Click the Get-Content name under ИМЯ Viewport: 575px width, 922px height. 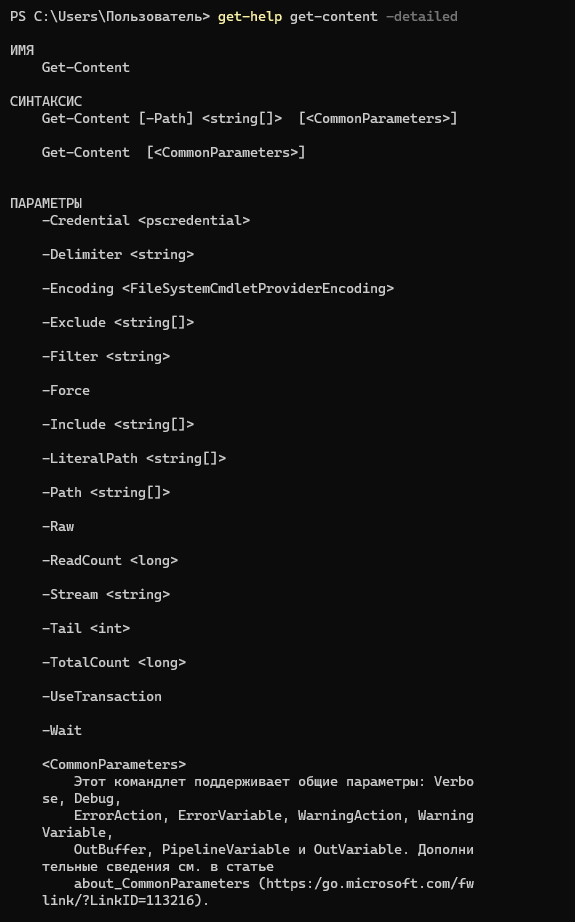coord(86,68)
